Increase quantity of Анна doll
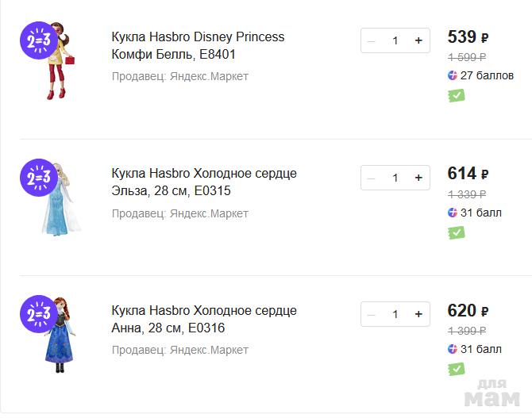This screenshot has height=418, width=532. 418,314
